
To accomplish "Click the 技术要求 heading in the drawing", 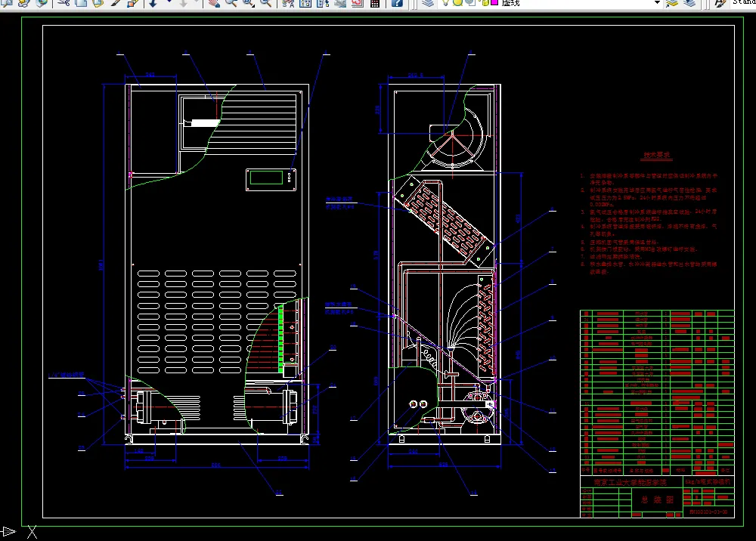I will pos(657,155).
